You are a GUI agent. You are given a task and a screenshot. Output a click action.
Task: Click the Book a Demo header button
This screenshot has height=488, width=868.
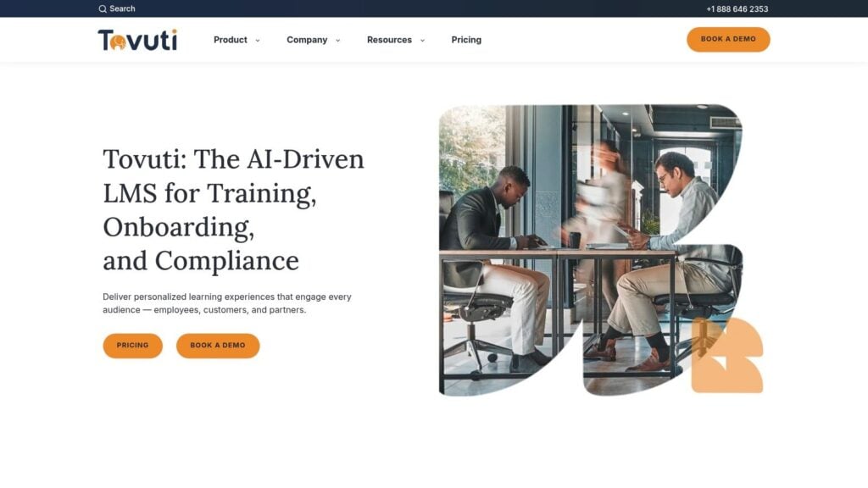tap(728, 39)
